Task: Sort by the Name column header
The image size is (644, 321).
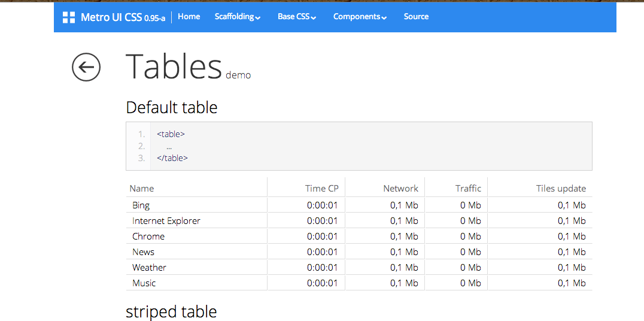Action: tap(142, 188)
